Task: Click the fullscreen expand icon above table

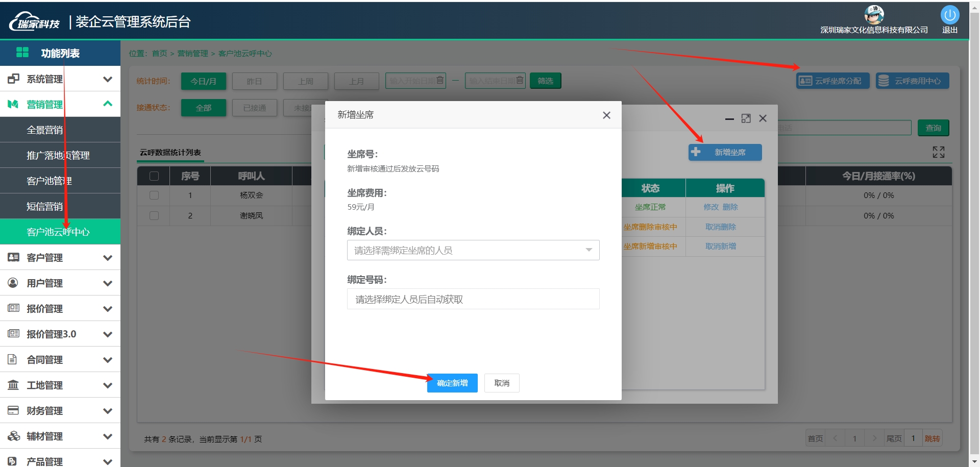Action: tap(938, 152)
